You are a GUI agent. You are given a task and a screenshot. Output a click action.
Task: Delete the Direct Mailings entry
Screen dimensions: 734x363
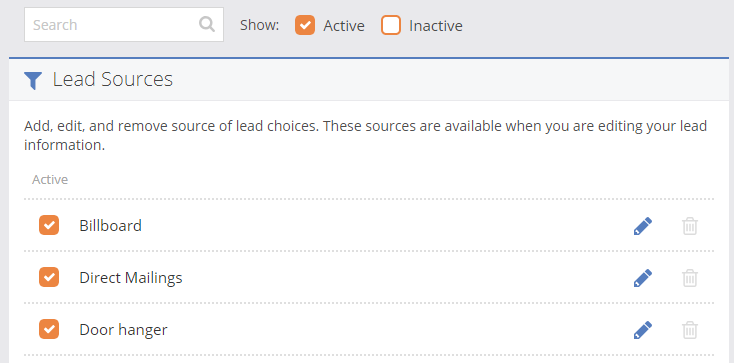[x=690, y=278]
